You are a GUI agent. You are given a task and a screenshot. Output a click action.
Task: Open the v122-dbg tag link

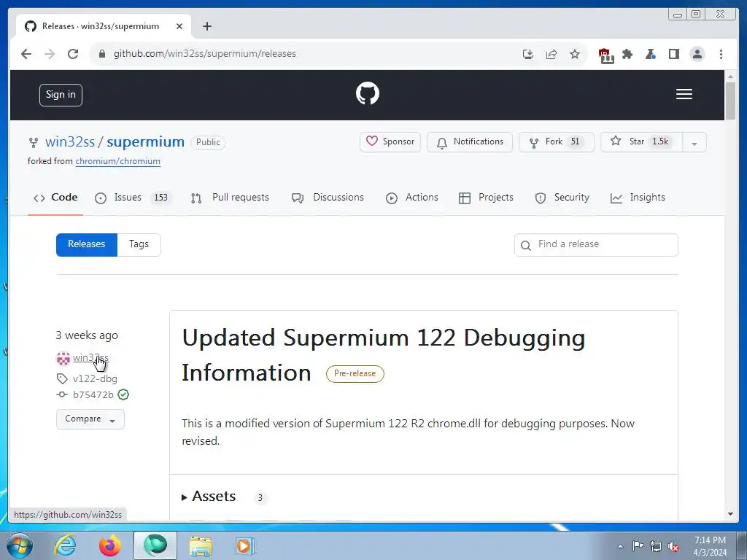tap(95, 378)
